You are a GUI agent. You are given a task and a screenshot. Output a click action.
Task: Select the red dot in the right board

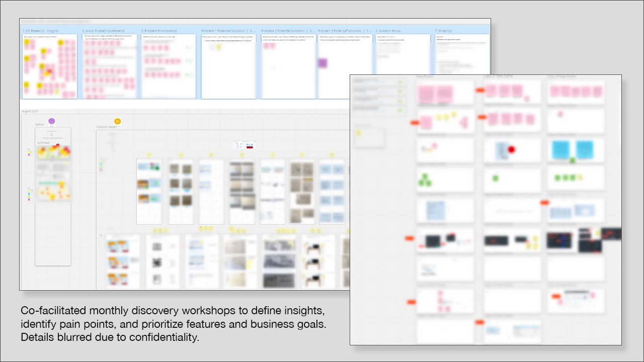coord(512,149)
